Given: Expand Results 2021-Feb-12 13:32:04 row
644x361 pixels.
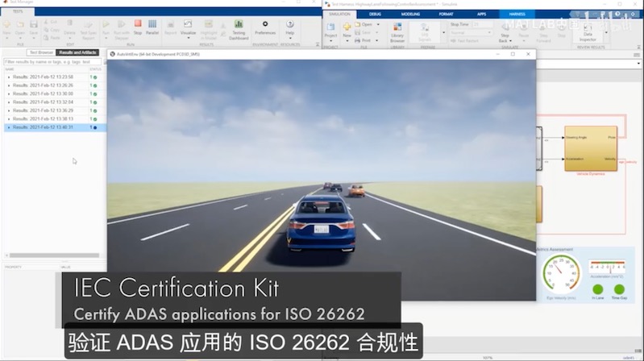Looking at the screenshot, I should (x=9, y=102).
